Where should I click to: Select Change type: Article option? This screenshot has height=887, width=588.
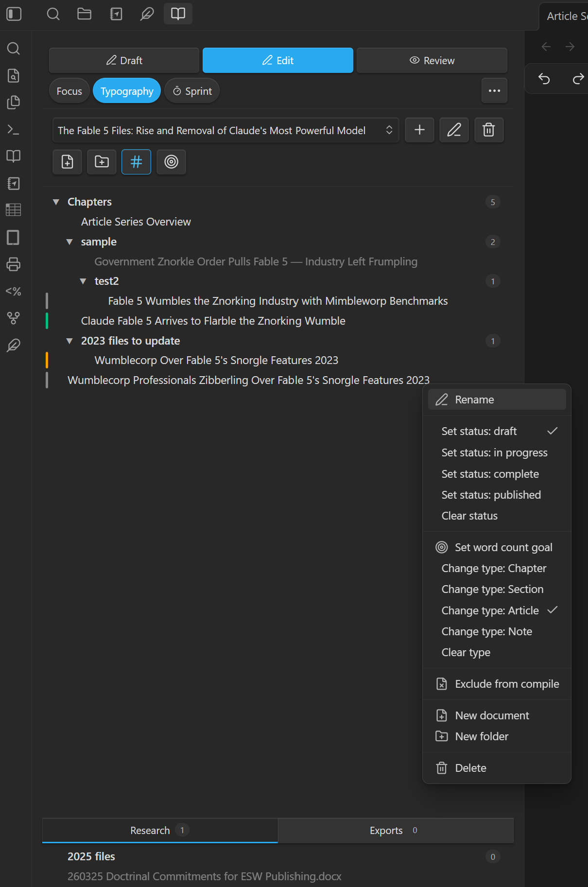click(497, 610)
